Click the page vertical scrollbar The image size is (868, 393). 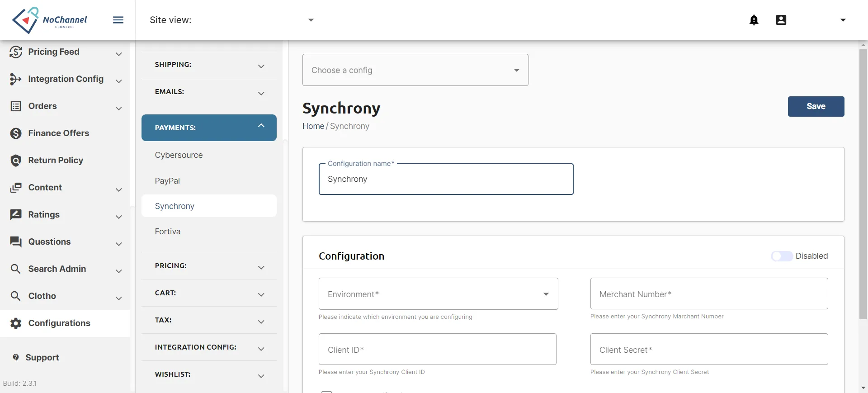point(863,184)
